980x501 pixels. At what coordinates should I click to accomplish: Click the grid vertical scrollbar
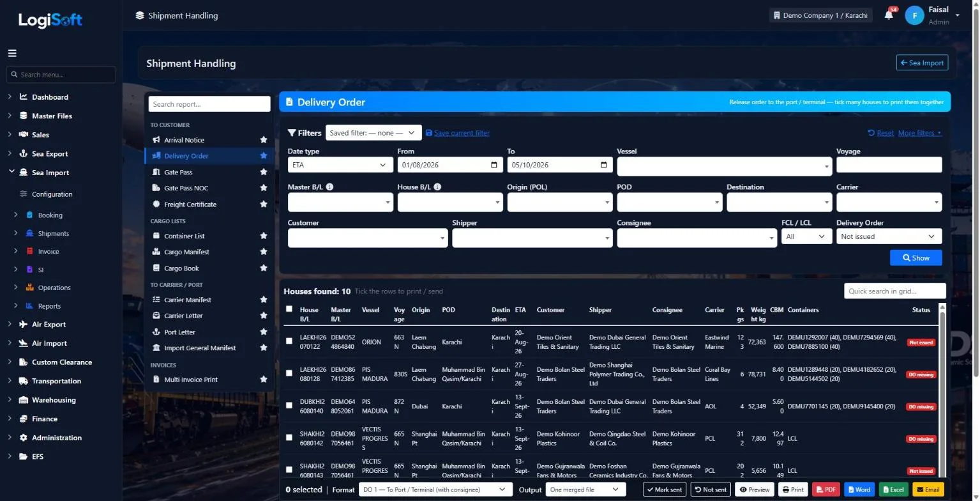click(x=942, y=390)
